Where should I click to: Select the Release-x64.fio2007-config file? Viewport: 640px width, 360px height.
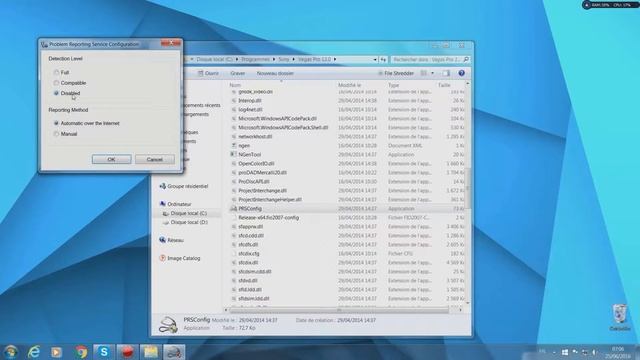click(x=269, y=218)
